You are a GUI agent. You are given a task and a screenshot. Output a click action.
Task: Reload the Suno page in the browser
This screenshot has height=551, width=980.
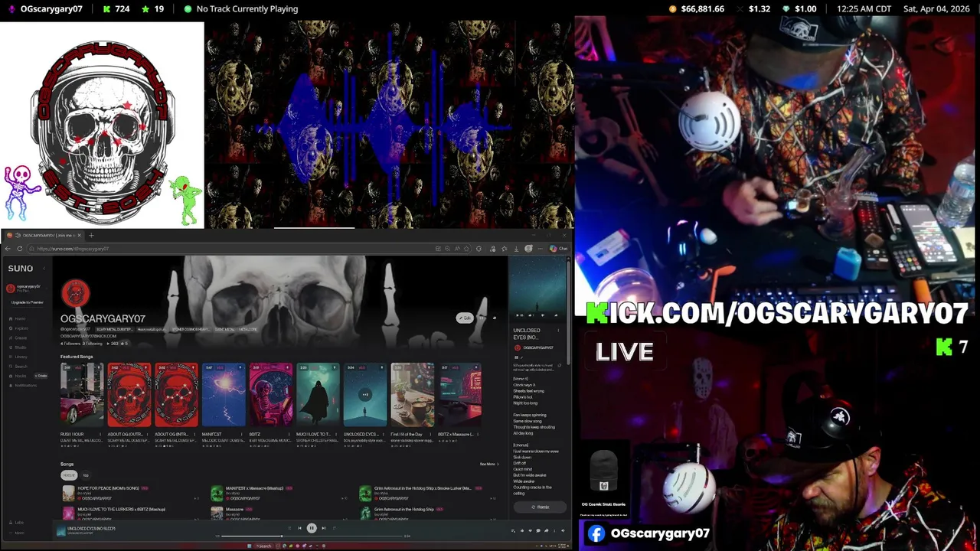20,249
